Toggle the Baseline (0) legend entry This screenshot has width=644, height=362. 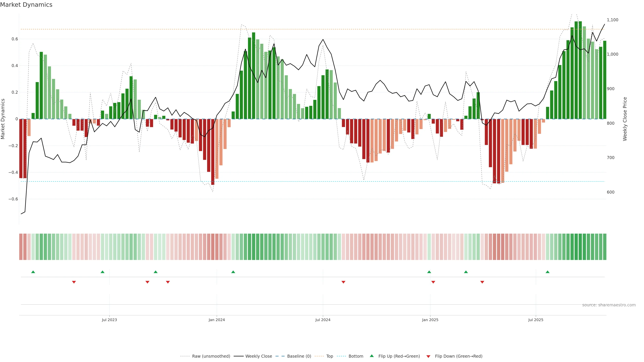pyautogui.click(x=299, y=356)
